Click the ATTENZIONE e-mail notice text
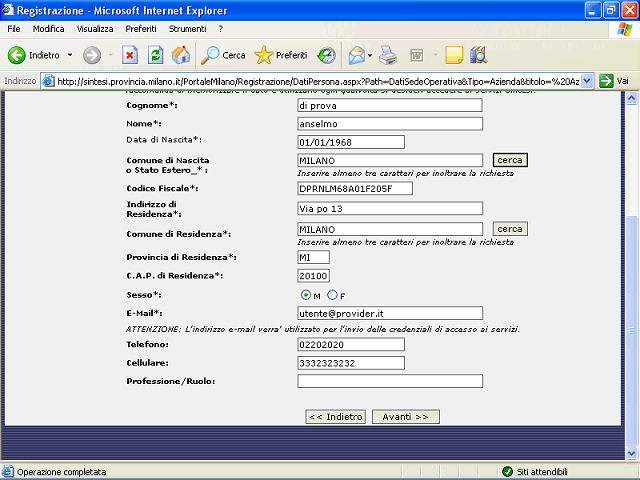The width and height of the screenshot is (640, 480). pos(322,329)
